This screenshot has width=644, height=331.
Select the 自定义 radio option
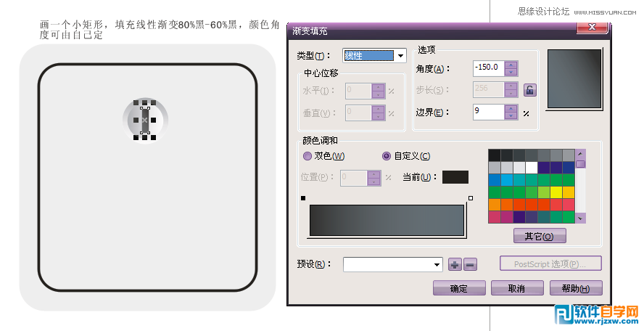point(387,156)
